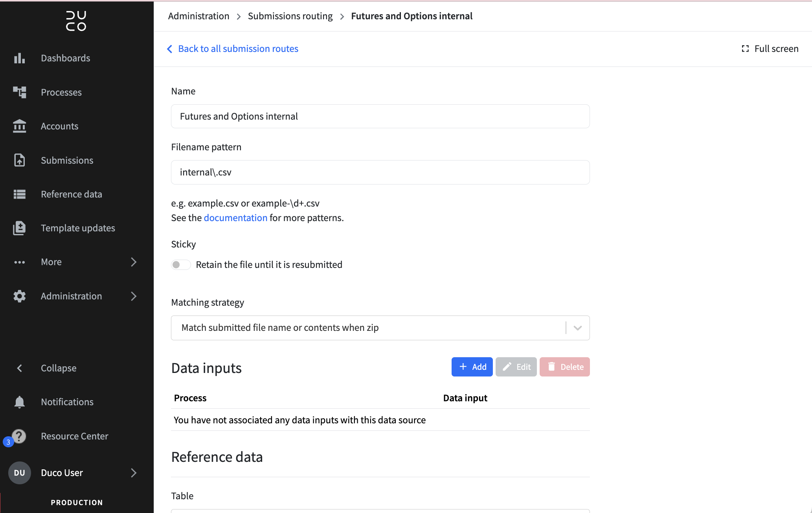Open Administration breadcrumb item
This screenshot has width=812, height=513.
pos(198,16)
